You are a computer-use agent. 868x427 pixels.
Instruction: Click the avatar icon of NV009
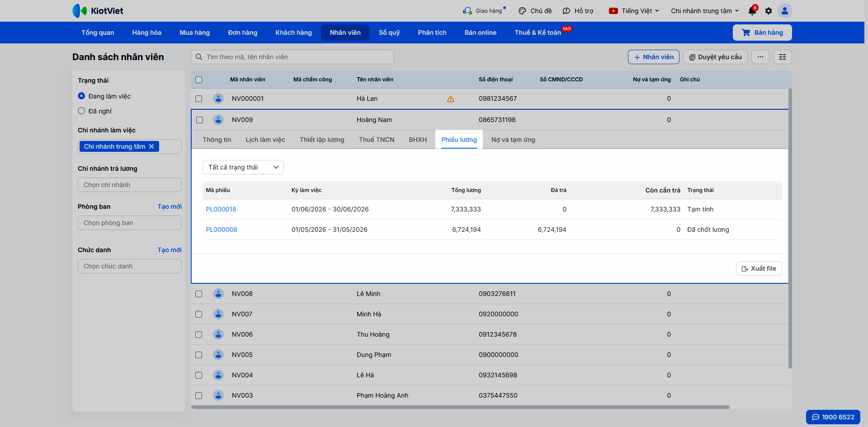tap(218, 120)
